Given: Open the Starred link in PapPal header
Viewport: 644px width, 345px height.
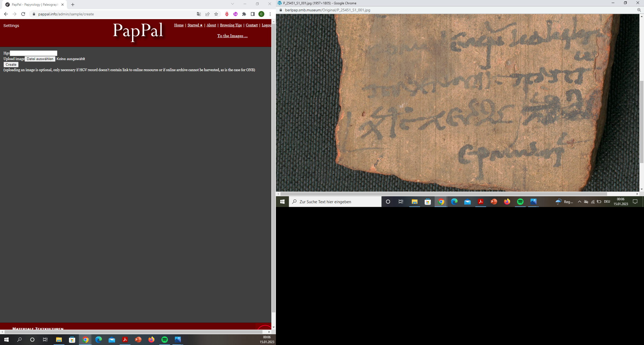Looking at the screenshot, I should coord(195,25).
